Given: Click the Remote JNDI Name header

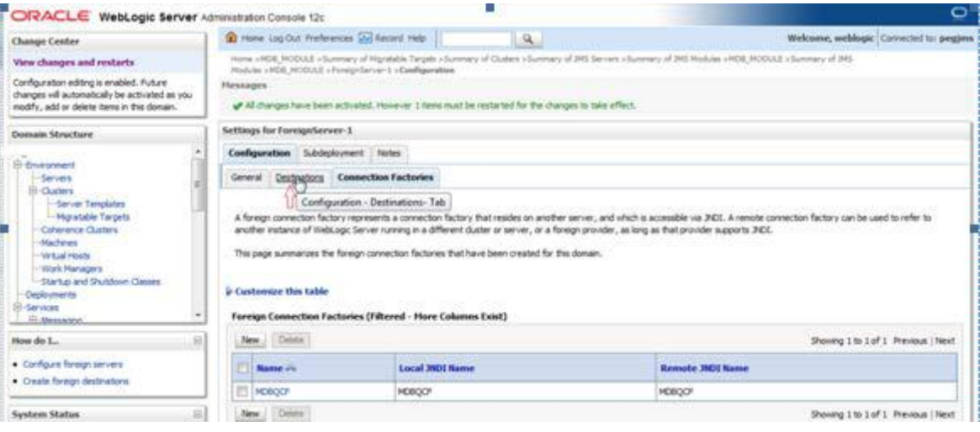Looking at the screenshot, I should tap(704, 368).
